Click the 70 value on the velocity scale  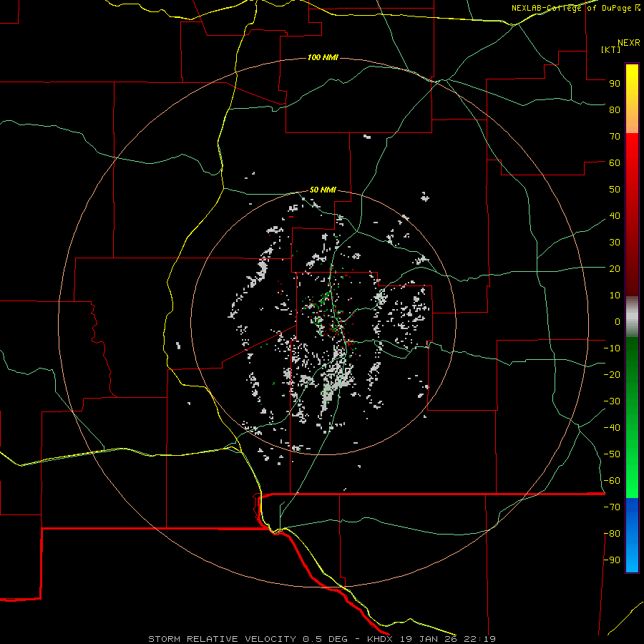click(615, 137)
